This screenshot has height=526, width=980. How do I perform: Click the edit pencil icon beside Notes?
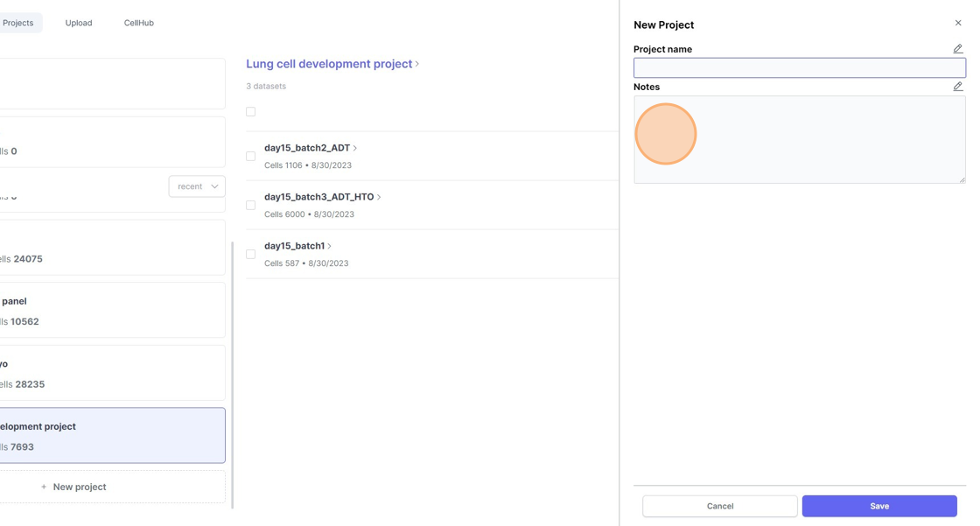pyautogui.click(x=957, y=87)
